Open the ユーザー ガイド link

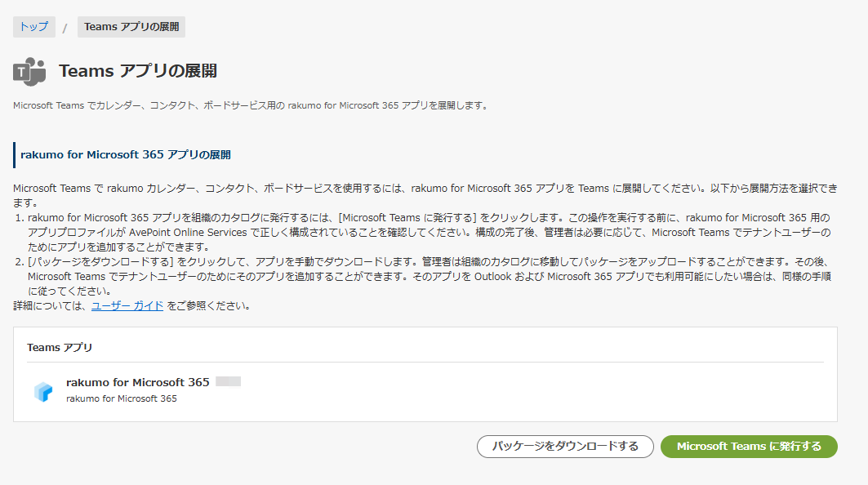click(127, 305)
